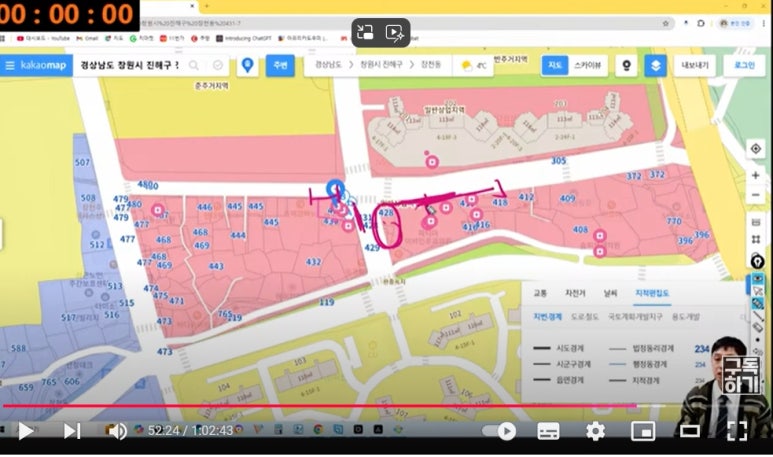
Task: Click Chrome icon in recorded taskbar
Action: click(x=318, y=429)
